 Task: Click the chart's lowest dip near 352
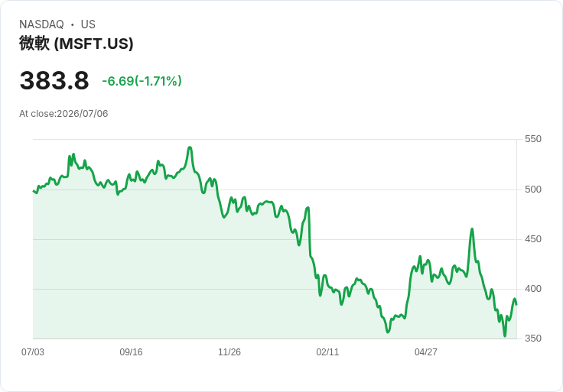click(x=505, y=335)
